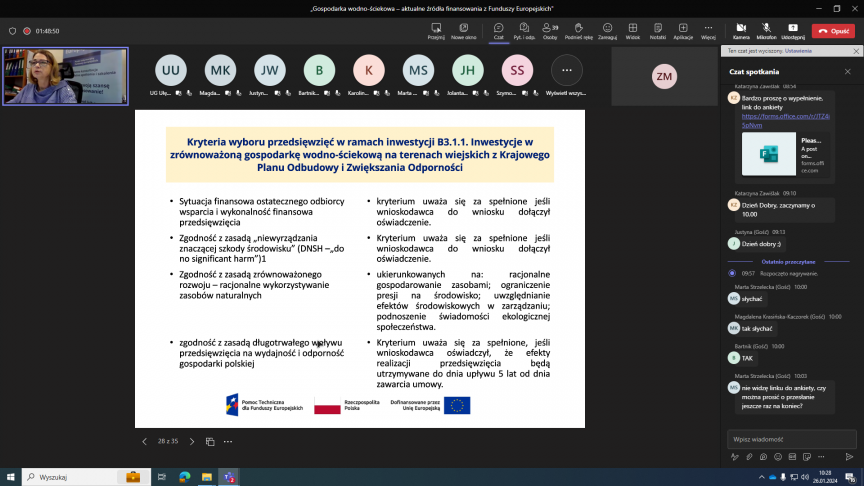Click the ZM participant tile
Image resolution: width=864 pixels, height=486 pixels.
point(664,77)
